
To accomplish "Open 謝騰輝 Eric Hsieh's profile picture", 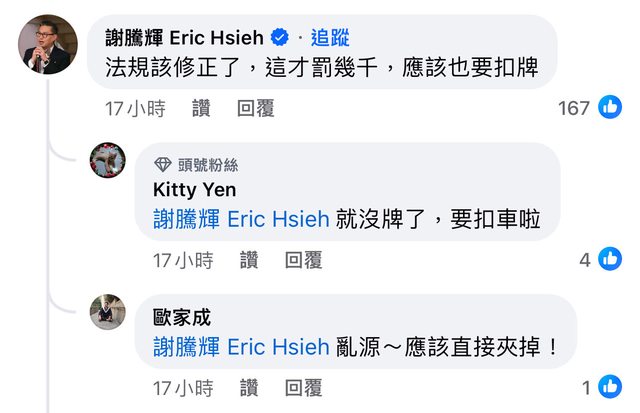I will point(48,44).
